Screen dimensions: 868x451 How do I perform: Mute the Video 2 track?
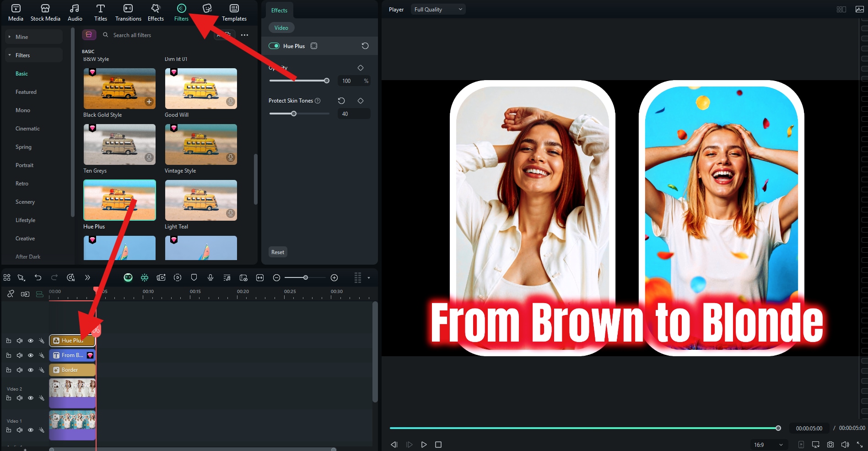[x=20, y=398]
